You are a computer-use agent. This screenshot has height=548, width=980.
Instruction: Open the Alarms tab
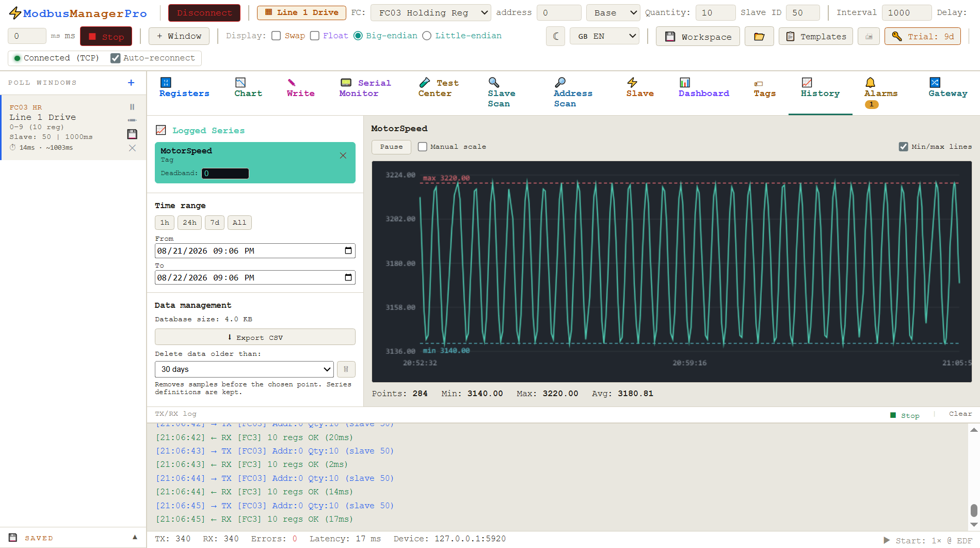pyautogui.click(x=881, y=92)
